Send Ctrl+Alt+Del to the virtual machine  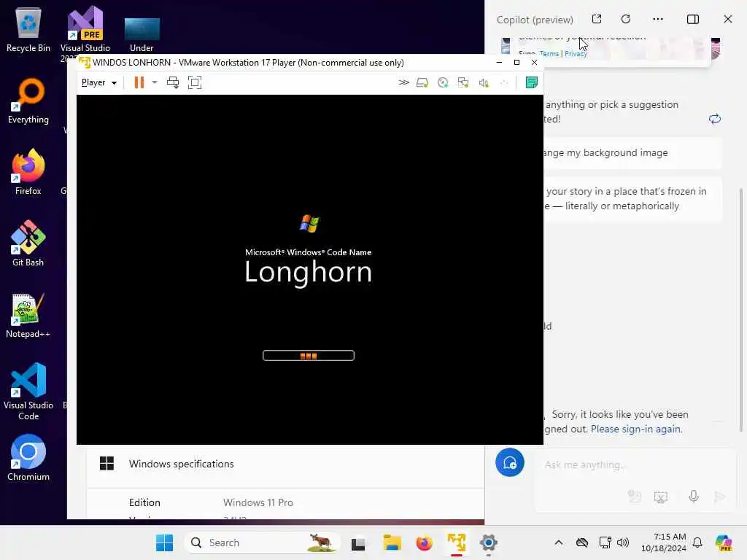[172, 82]
